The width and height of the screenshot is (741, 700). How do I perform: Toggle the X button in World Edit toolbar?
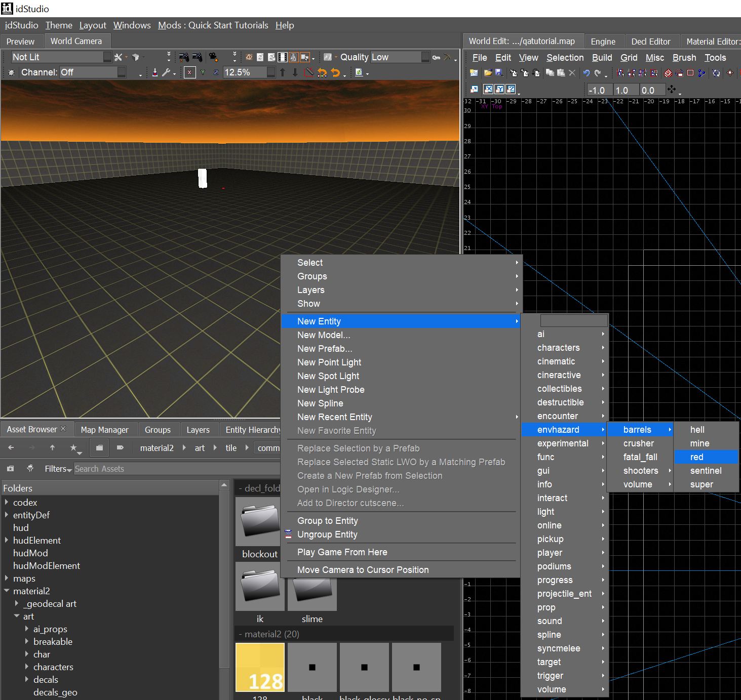click(x=488, y=90)
